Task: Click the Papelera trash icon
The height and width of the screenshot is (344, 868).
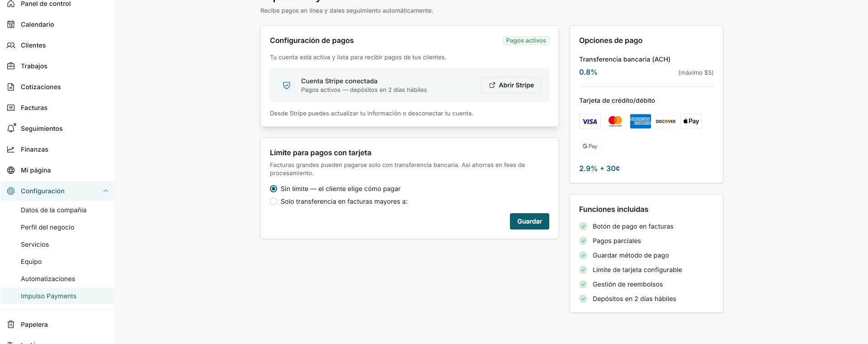Action: (11, 325)
